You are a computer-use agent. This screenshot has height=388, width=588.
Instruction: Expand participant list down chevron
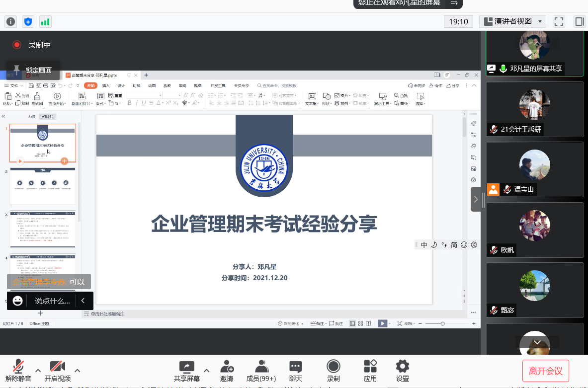click(537, 342)
